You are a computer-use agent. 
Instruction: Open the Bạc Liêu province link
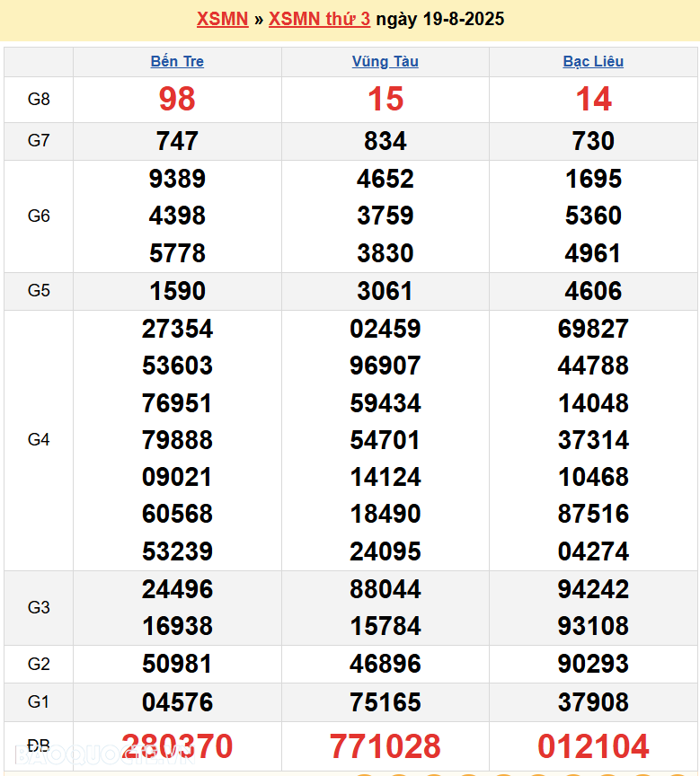pos(593,62)
